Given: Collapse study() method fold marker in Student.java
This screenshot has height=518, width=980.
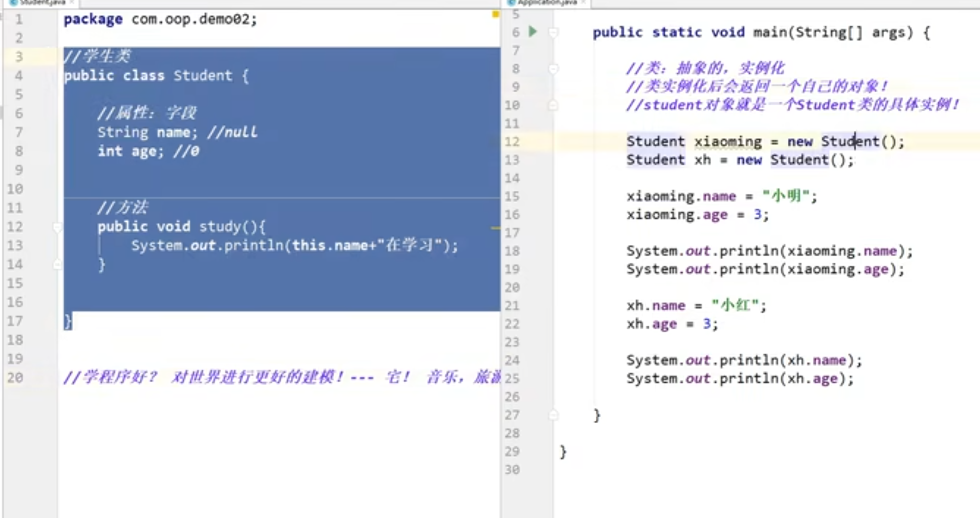Looking at the screenshot, I should click(57, 227).
